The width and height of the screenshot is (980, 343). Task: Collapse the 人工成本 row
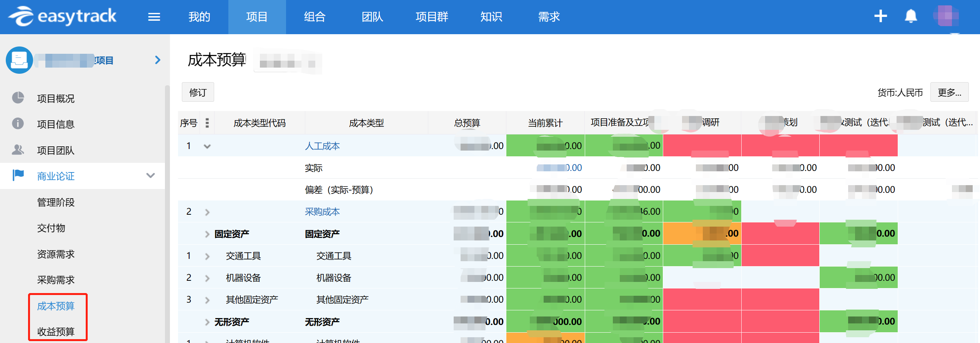207,146
